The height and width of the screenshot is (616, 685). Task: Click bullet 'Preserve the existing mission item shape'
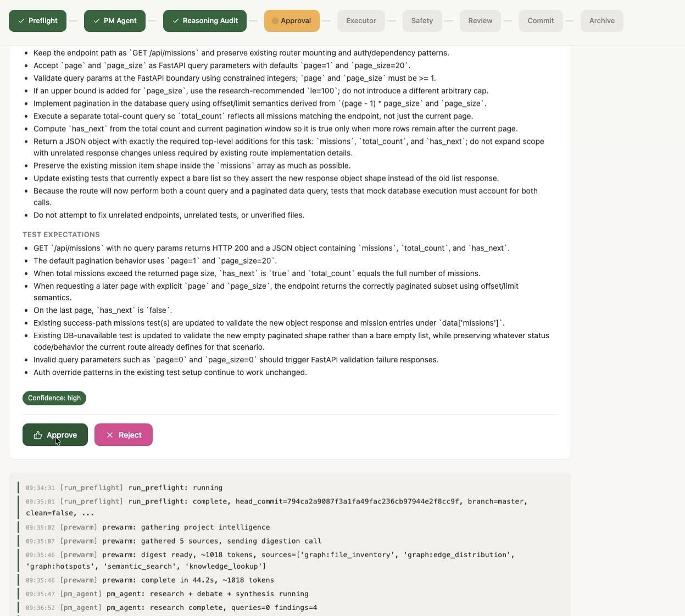192,165
